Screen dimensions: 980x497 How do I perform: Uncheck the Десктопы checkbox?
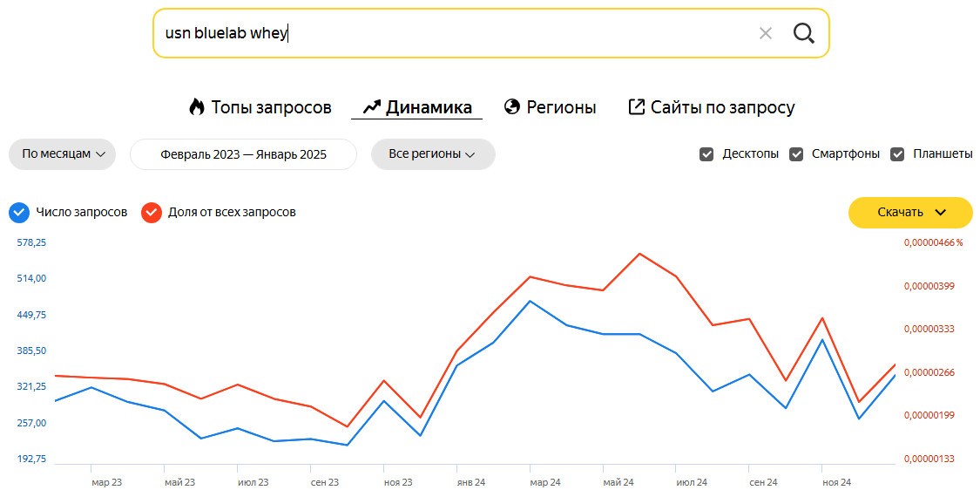(706, 154)
